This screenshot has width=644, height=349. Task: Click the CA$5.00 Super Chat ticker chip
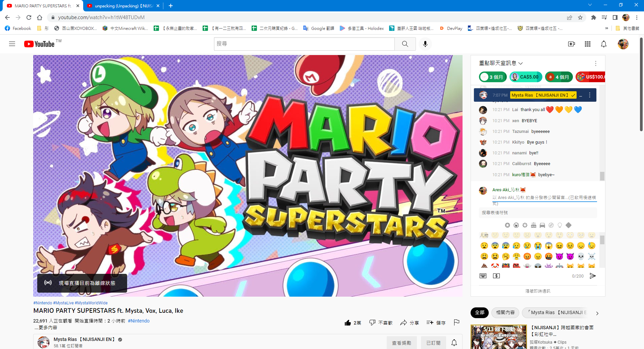point(526,77)
